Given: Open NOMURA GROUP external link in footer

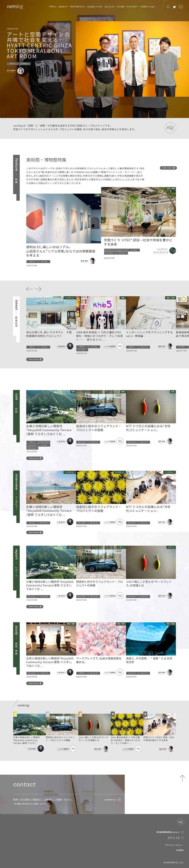Looking at the screenshot, I should 170,832.
